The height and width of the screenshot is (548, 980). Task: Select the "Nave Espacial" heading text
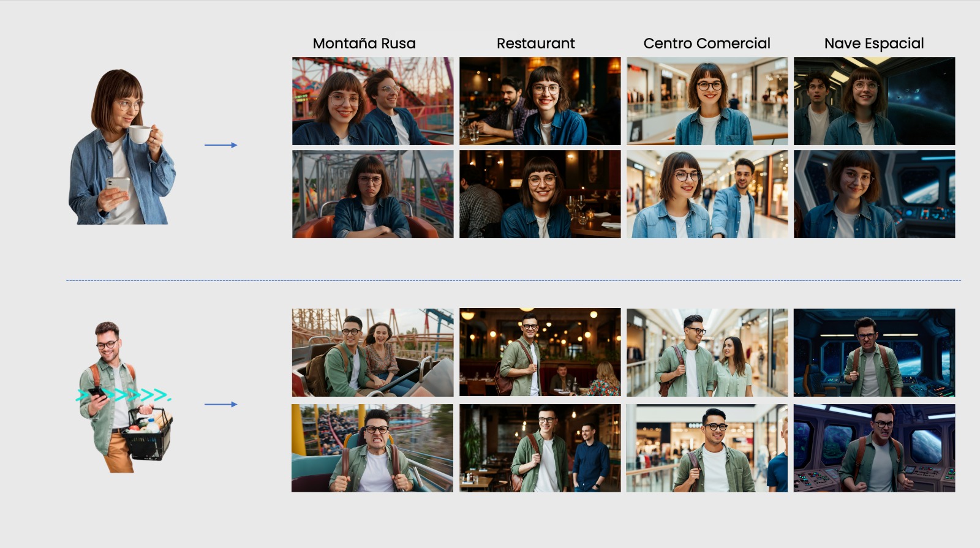pos(874,43)
